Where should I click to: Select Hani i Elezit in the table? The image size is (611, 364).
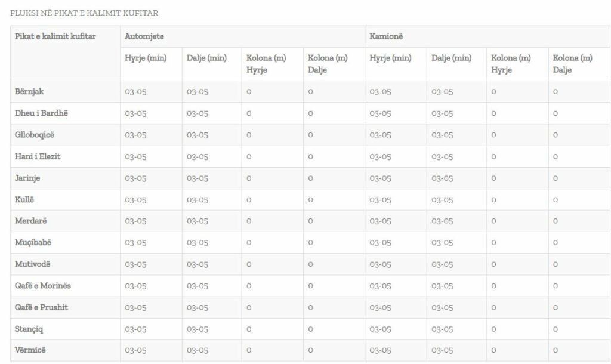38,156
